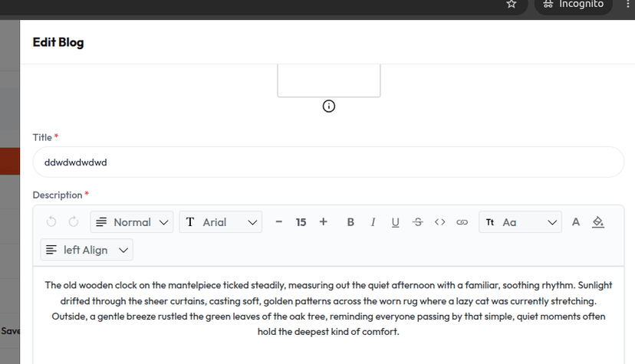Open the Normal block type dropdown

point(132,221)
